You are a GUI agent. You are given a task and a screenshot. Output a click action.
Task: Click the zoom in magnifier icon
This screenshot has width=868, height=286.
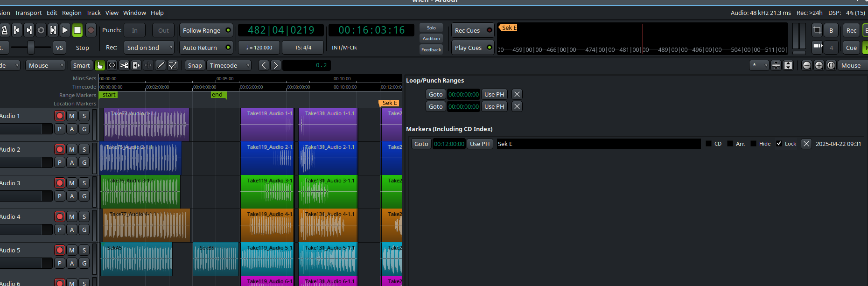pos(819,65)
